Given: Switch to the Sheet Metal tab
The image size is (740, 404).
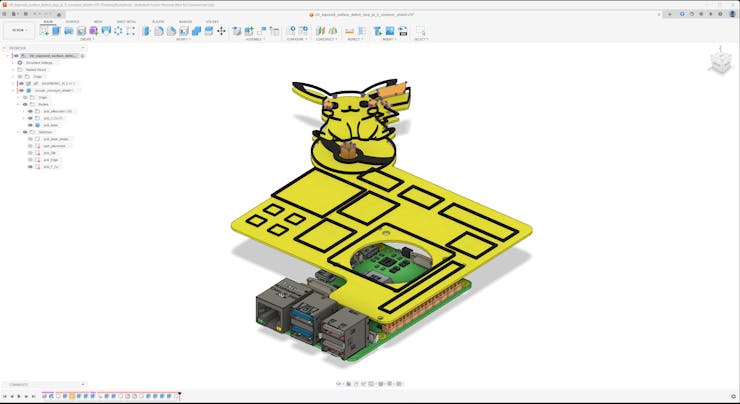Looking at the screenshot, I should click(x=127, y=21).
